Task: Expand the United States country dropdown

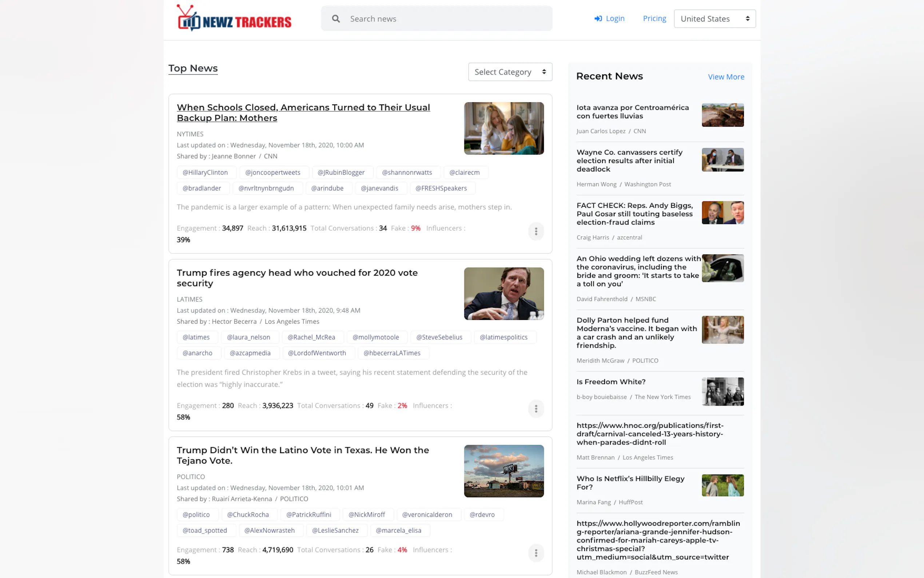Action: point(714,19)
